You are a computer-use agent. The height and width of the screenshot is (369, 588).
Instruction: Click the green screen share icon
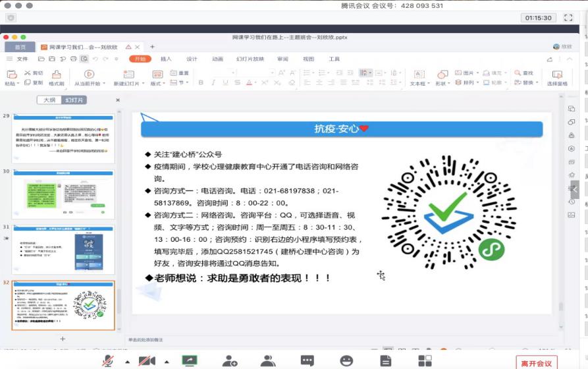[190, 360]
